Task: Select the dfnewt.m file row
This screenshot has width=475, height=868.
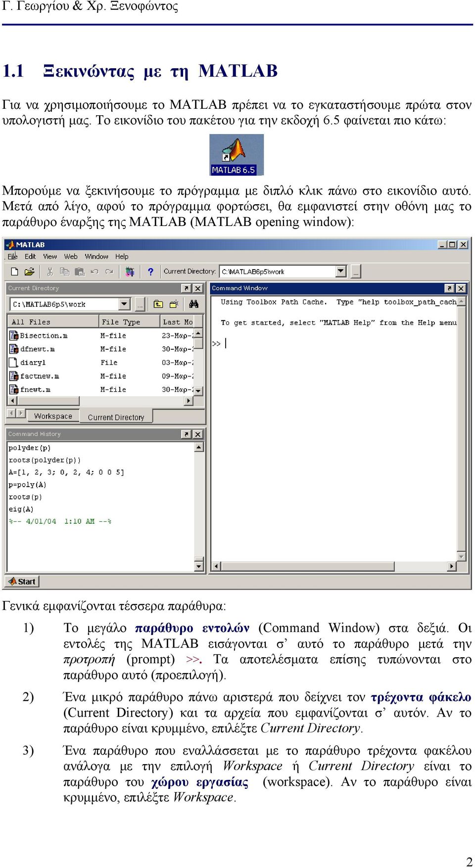Action: 100,349
